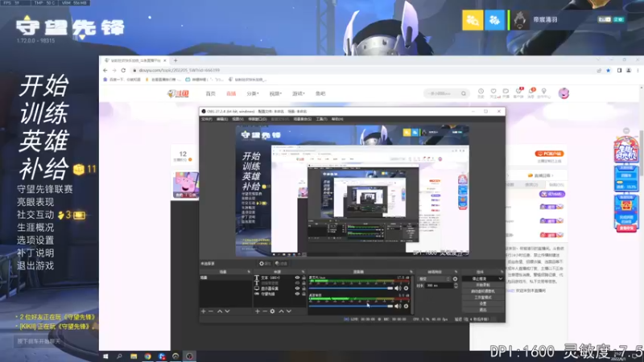Move the selected OBS source up

(281, 311)
